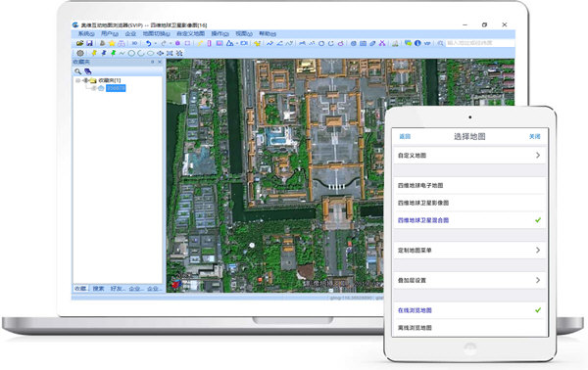Tap 关闭 close link on tablet
This screenshot has width=588, height=370.
pyautogui.click(x=535, y=136)
